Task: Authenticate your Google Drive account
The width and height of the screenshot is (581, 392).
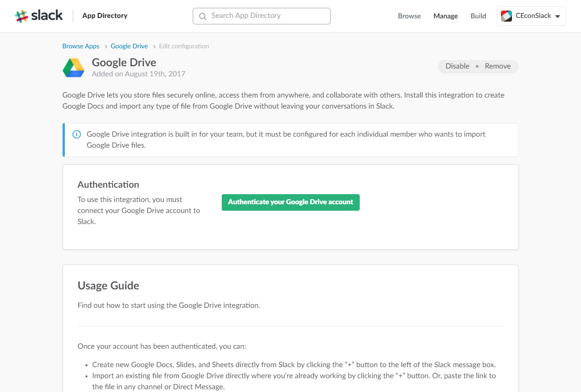Action: (x=291, y=202)
